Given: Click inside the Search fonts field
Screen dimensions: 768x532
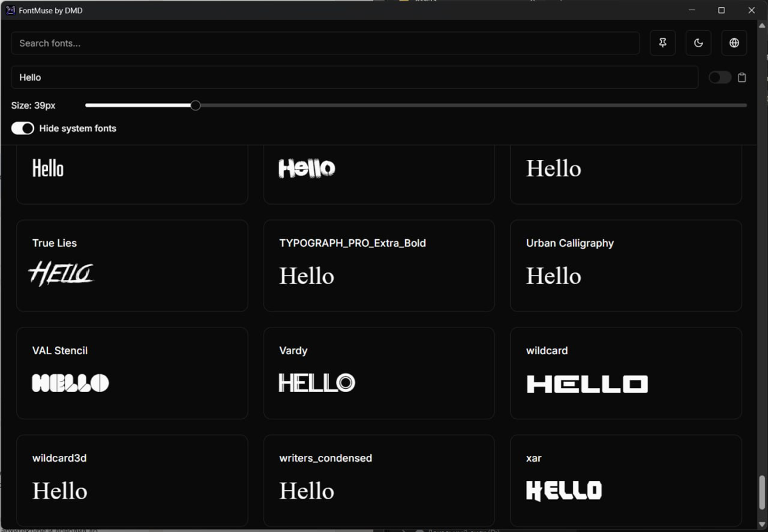Looking at the screenshot, I should pyautogui.click(x=325, y=43).
